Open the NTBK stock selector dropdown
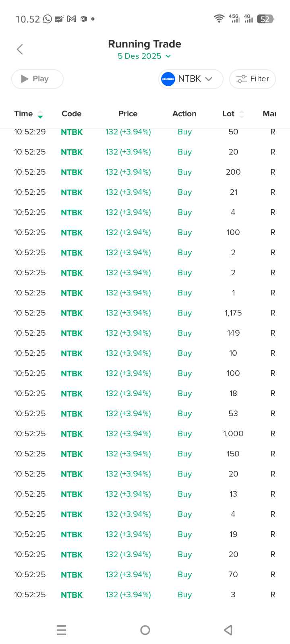 (191, 79)
